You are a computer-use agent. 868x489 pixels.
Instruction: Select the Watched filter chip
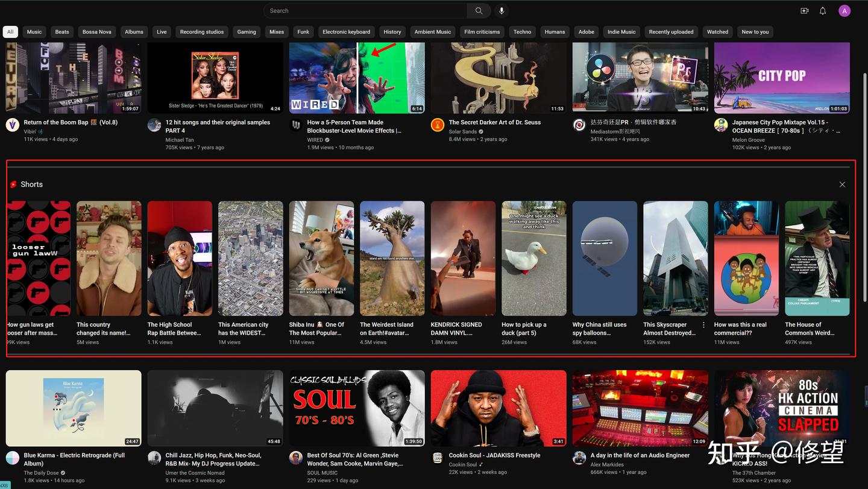point(717,31)
